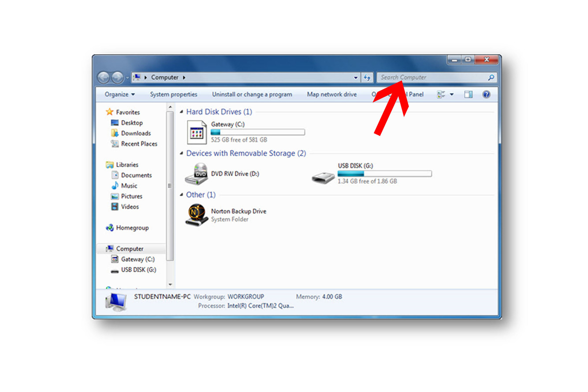Click the refresh button beside address bar
The height and width of the screenshot is (392, 588).
[x=367, y=78]
